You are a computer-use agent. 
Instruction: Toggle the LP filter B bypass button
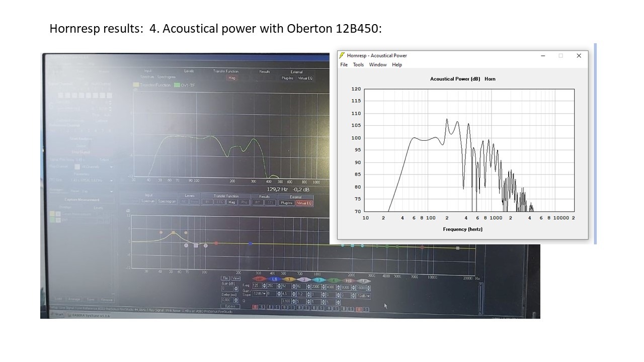coord(359,309)
